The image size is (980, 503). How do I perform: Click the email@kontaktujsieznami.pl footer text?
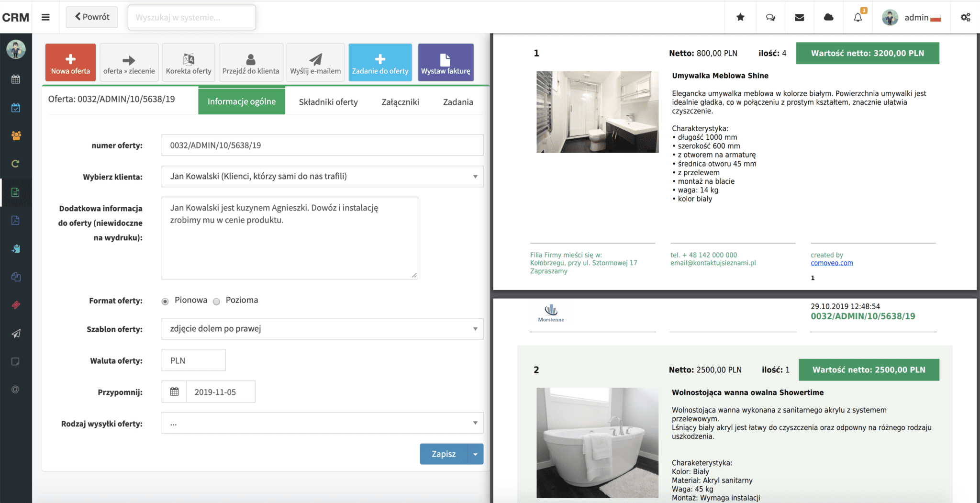click(713, 263)
